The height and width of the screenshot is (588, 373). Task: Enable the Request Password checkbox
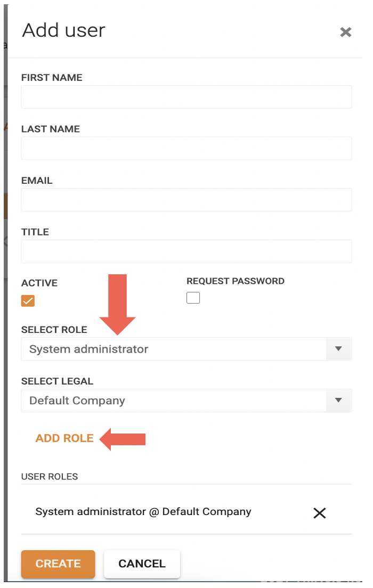tap(193, 298)
